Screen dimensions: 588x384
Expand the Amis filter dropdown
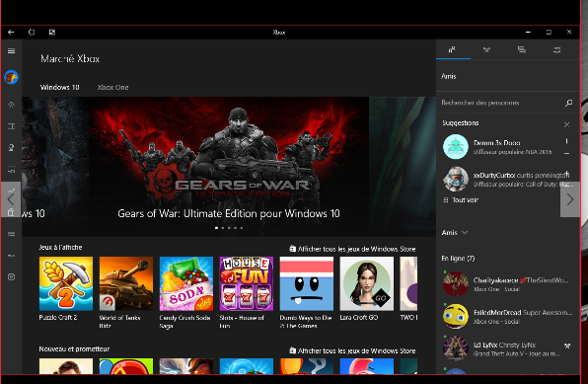(455, 233)
